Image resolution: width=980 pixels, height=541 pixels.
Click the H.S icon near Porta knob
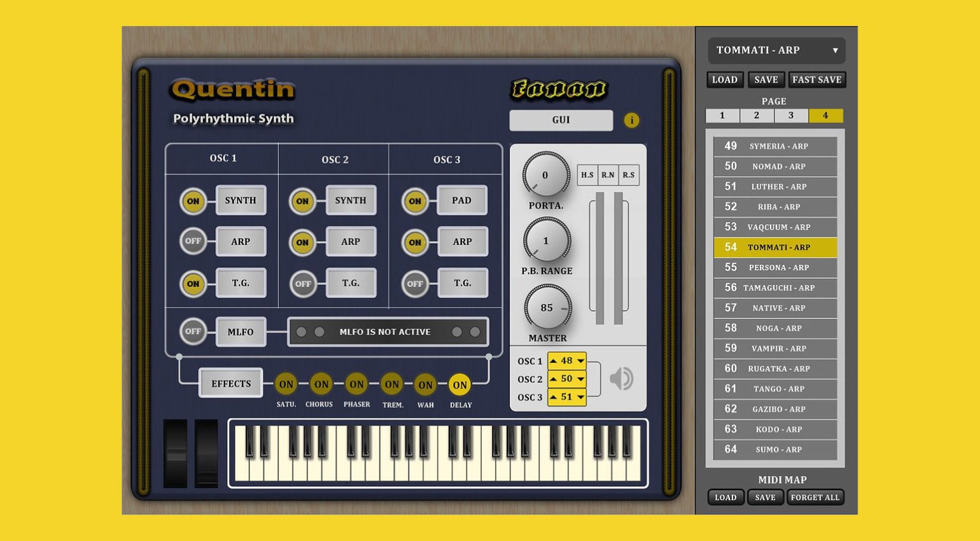[588, 175]
